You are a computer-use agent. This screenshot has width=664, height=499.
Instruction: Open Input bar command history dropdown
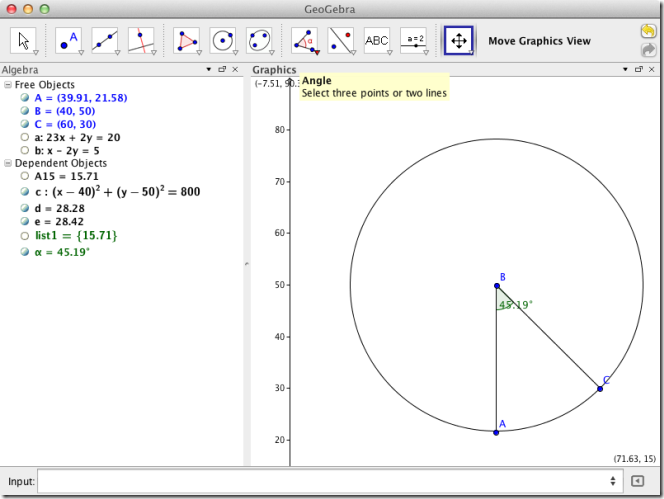(x=613, y=481)
